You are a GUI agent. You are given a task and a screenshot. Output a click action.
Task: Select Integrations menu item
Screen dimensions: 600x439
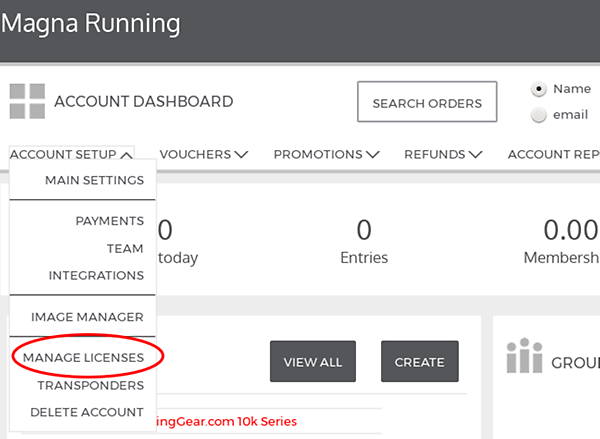pyautogui.click(x=96, y=275)
